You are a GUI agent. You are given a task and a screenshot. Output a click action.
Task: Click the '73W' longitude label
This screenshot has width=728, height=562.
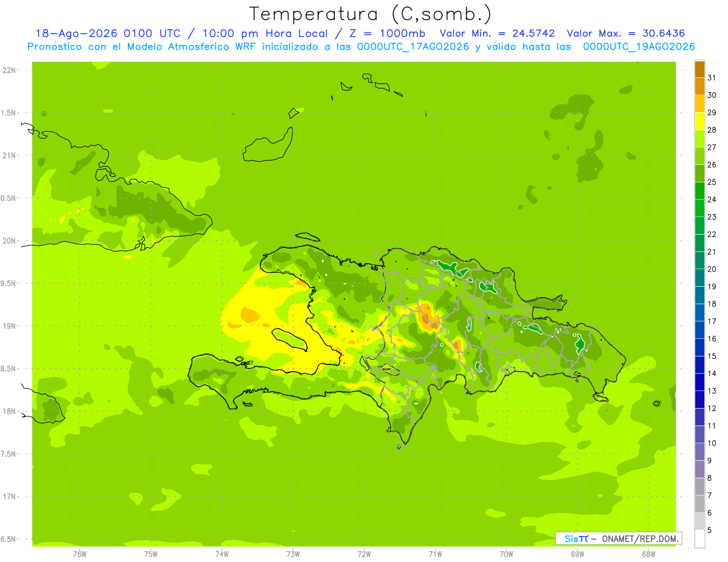pos(293,554)
